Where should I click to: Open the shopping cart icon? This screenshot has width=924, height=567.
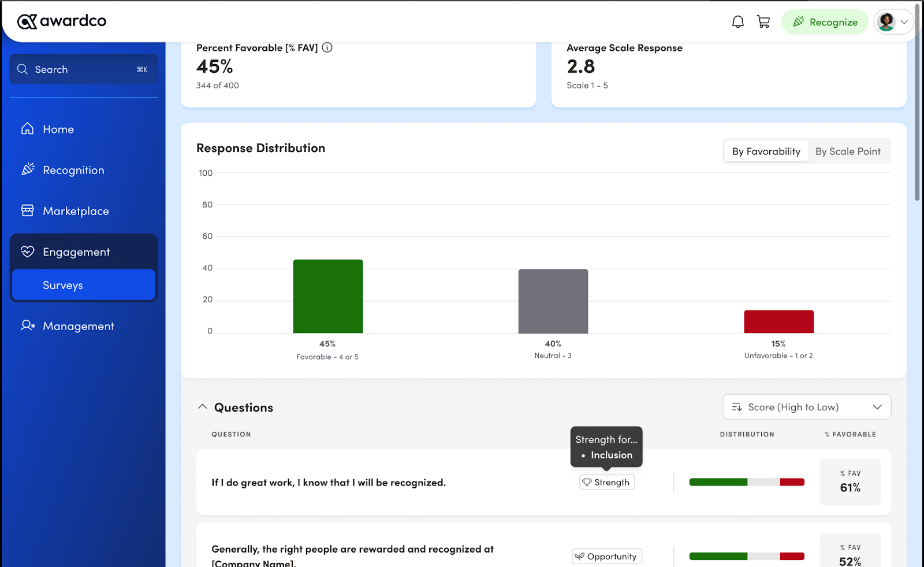pyautogui.click(x=763, y=22)
